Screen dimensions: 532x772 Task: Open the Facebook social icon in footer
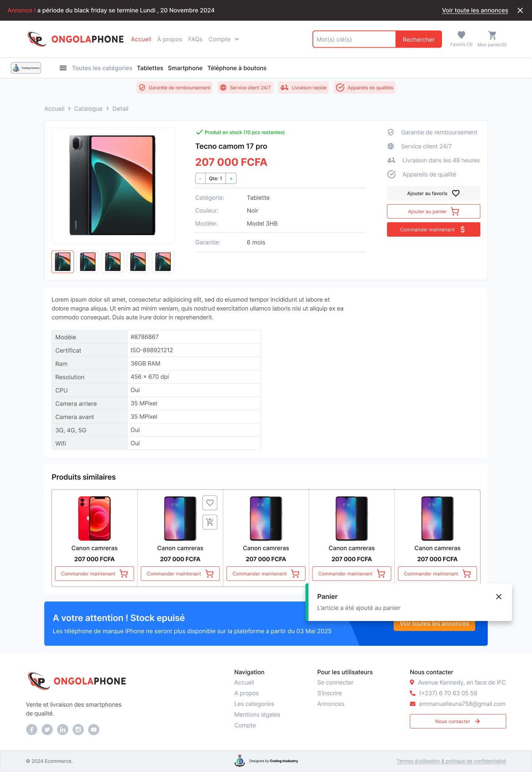(x=32, y=729)
